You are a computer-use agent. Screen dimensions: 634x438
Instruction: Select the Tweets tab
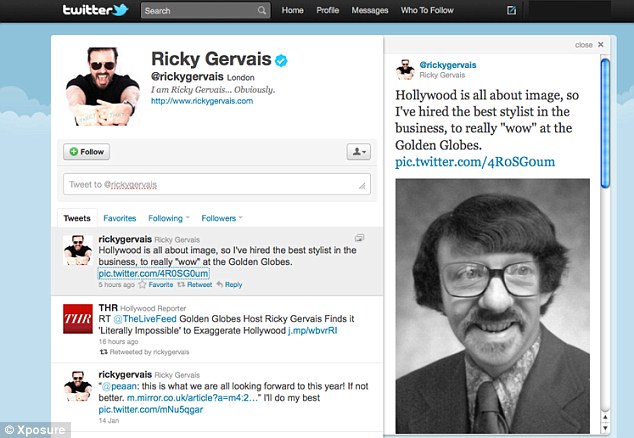[77, 218]
